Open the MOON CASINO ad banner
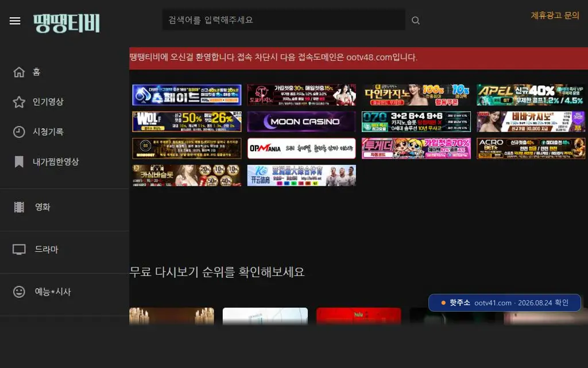The image size is (588, 368). tap(301, 122)
